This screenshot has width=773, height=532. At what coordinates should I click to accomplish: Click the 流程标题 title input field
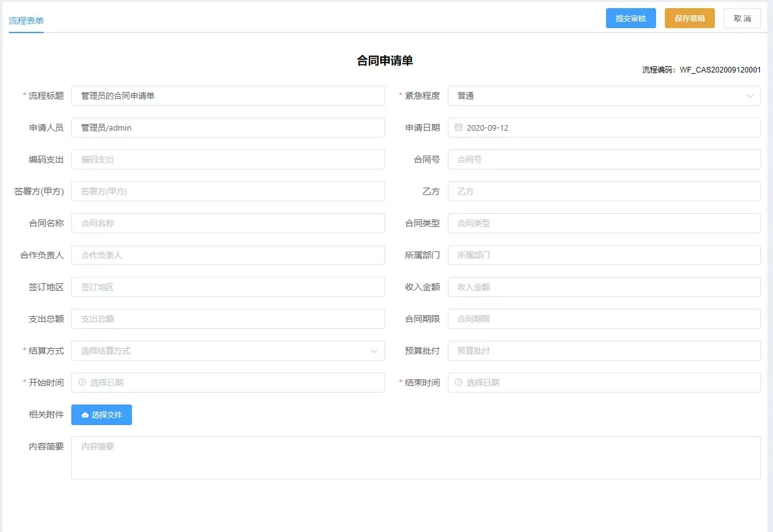point(228,96)
